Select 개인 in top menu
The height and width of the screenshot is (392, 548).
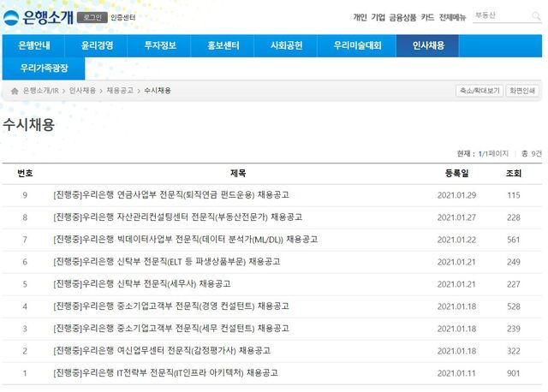pyautogui.click(x=360, y=17)
